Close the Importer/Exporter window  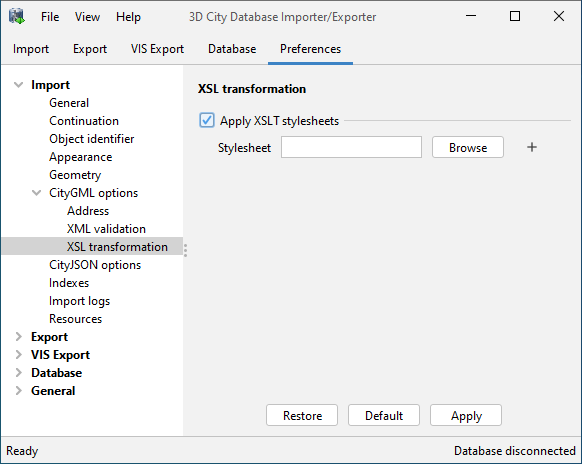click(x=559, y=16)
